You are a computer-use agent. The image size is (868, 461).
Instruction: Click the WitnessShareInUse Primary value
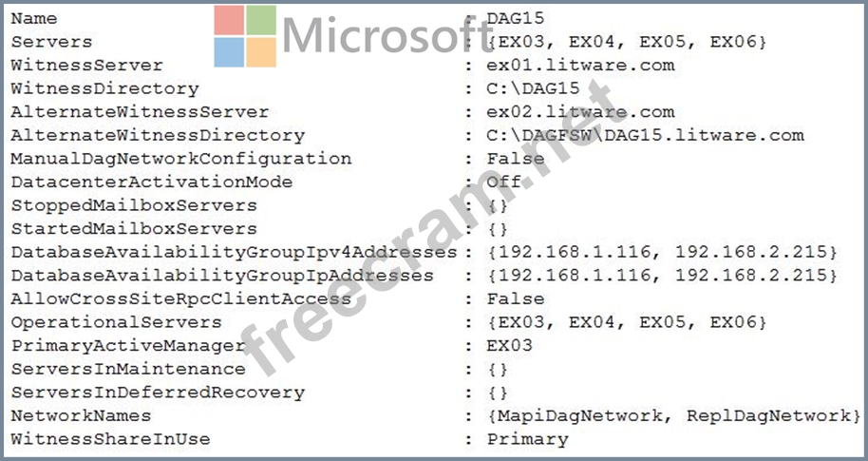coord(528,439)
